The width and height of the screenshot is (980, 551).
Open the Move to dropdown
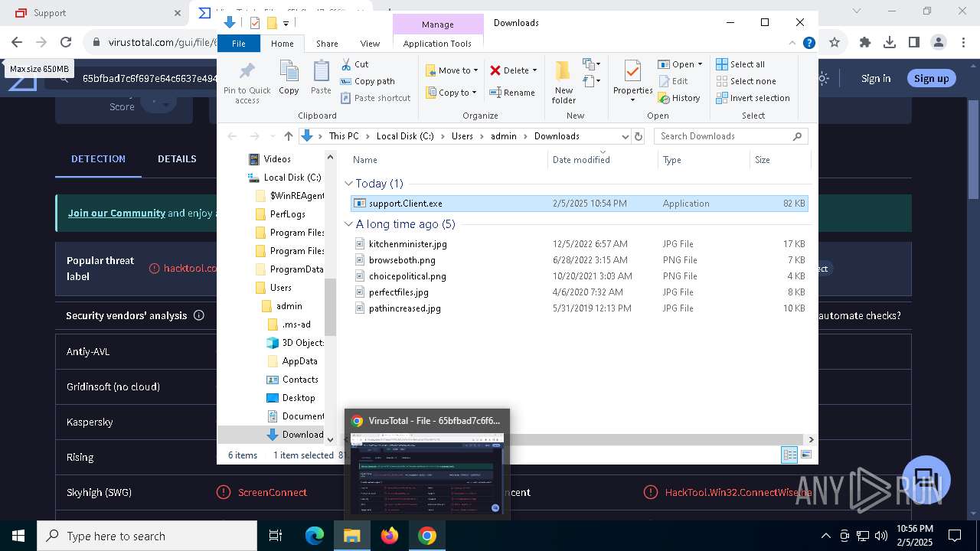point(452,70)
